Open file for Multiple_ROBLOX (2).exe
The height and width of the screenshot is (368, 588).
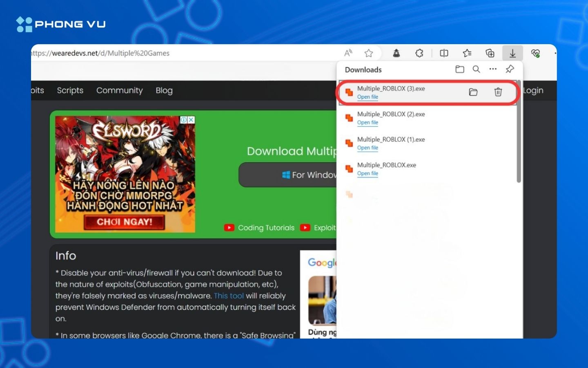tap(367, 122)
